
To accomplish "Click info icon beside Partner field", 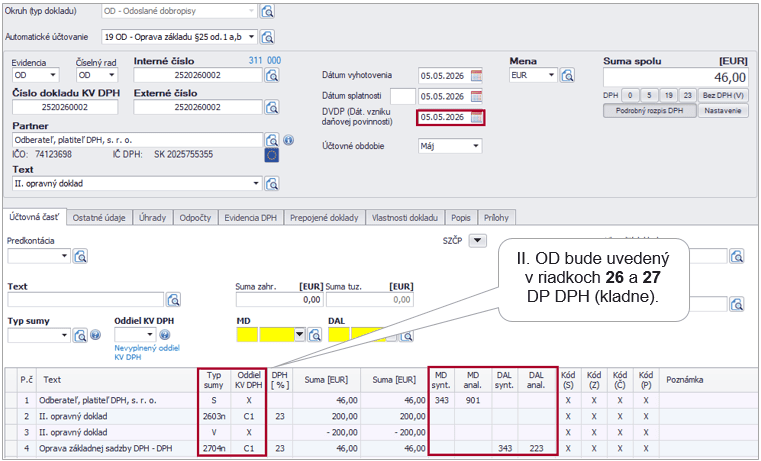I will (287, 140).
